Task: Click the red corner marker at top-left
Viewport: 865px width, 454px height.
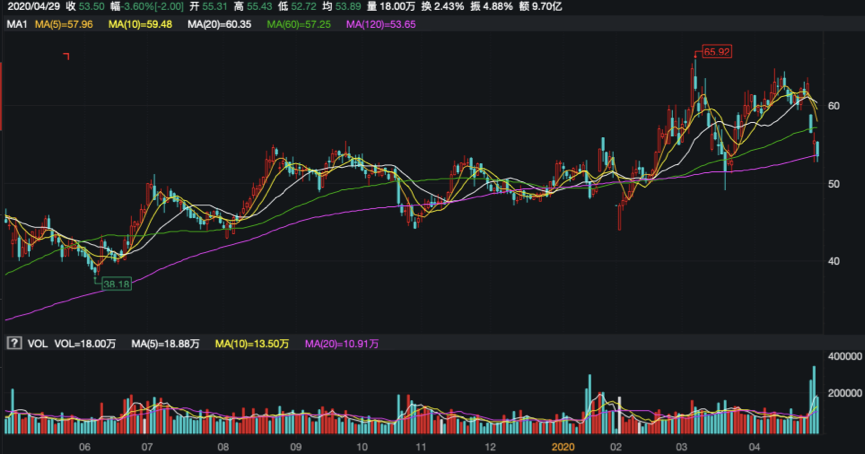Action: tap(65, 56)
